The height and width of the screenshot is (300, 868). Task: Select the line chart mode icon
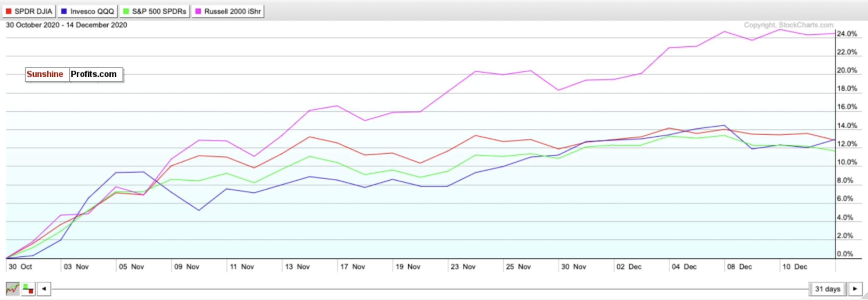(x=13, y=289)
